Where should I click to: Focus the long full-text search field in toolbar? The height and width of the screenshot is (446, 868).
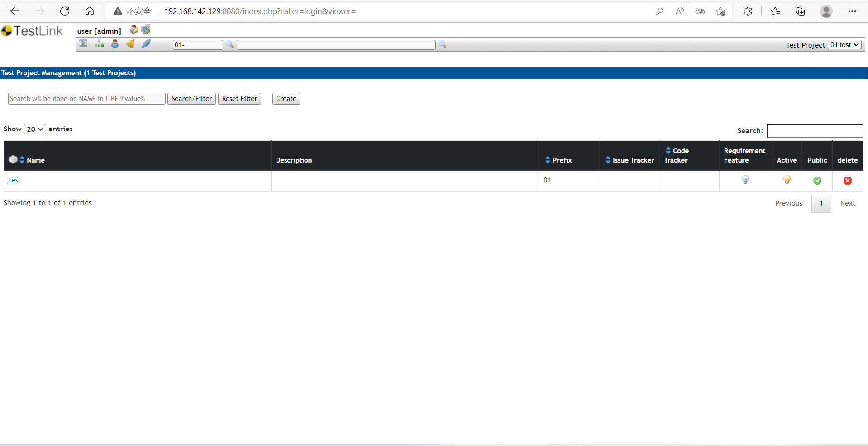click(x=336, y=44)
